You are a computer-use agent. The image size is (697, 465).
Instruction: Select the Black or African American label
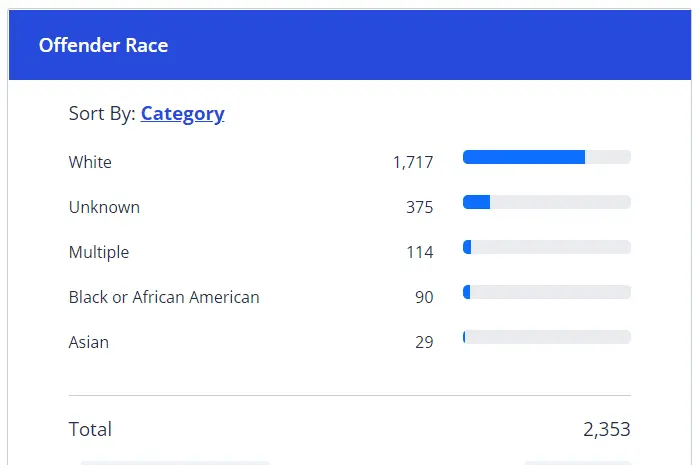coord(164,297)
